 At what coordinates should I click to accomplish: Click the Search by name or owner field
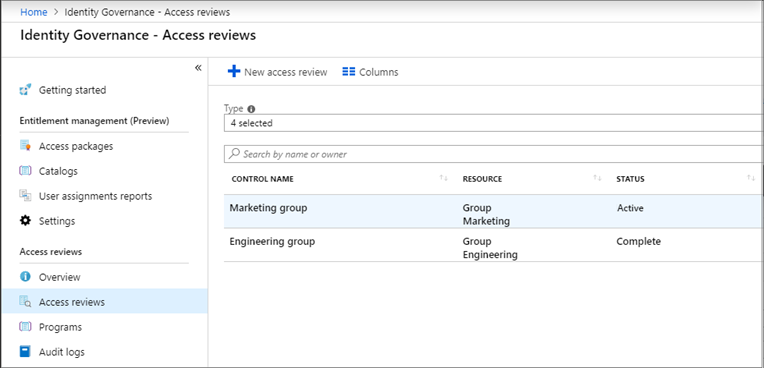[494, 154]
